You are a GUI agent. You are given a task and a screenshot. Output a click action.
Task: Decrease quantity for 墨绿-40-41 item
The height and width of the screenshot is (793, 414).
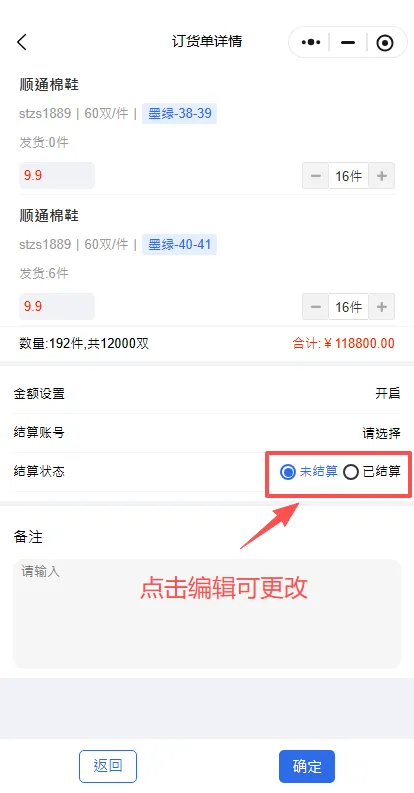(x=315, y=306)
